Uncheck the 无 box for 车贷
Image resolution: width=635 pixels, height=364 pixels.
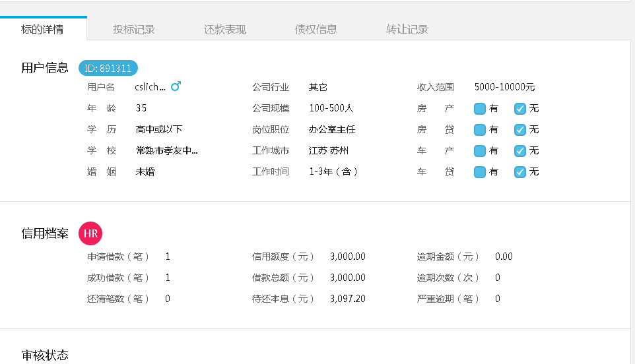(520, 172)
